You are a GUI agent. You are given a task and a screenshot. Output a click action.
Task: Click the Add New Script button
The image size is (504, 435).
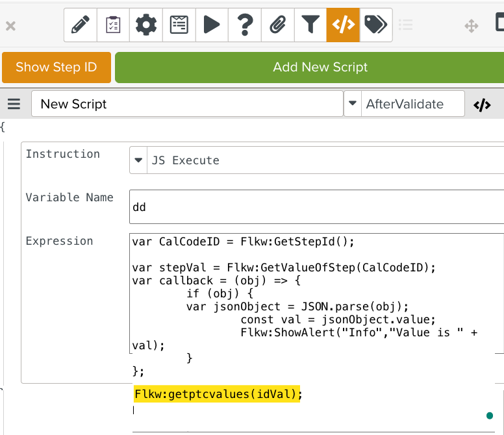pyautogui.click(x=320, y=68)
